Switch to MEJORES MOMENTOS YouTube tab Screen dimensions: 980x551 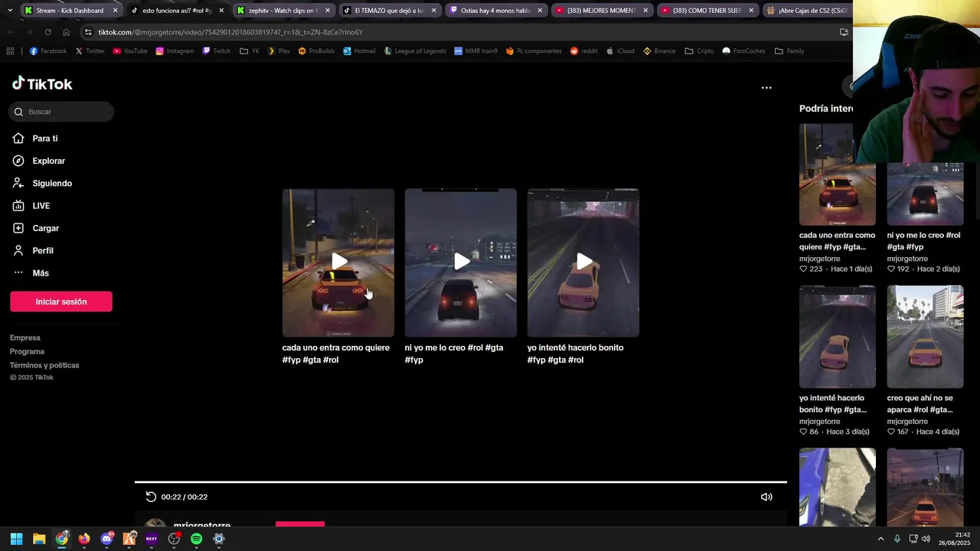602,11
